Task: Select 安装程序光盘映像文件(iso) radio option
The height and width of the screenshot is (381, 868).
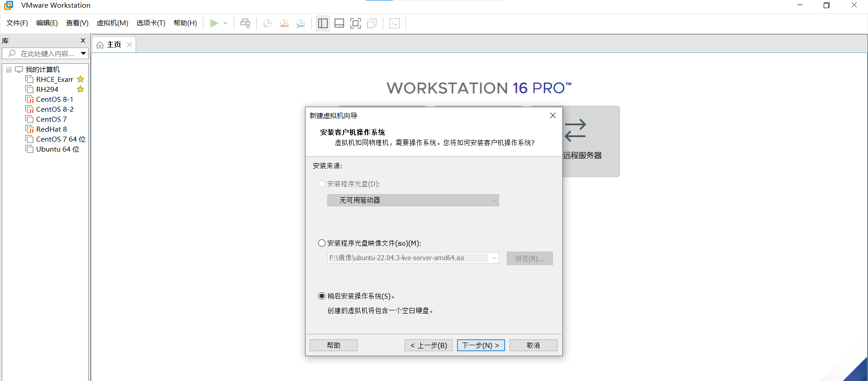Action: coord(322,243)
